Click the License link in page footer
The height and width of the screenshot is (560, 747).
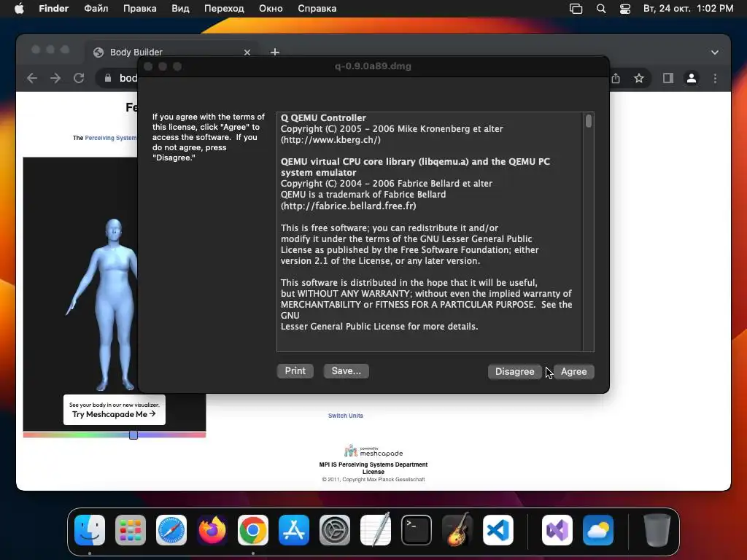[373, 472]
